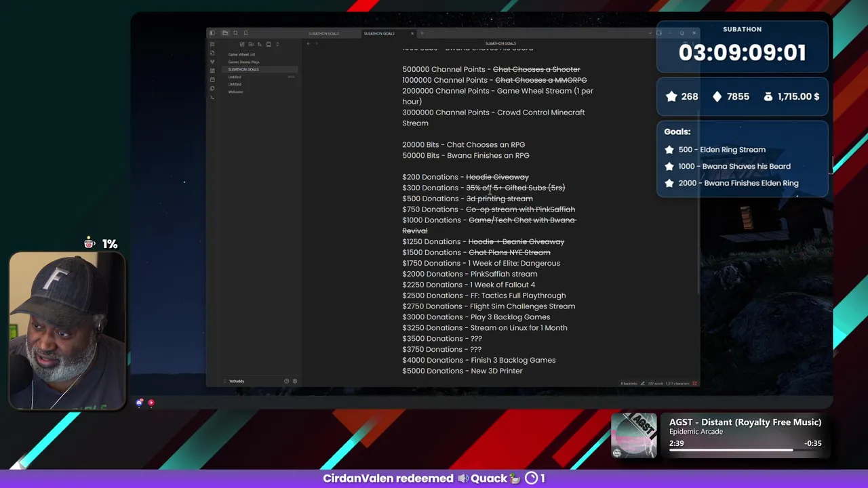The image size is (868, 488).
Task: Close the active SUBATHON GOALS tab
Action: [x=412, y=33]
